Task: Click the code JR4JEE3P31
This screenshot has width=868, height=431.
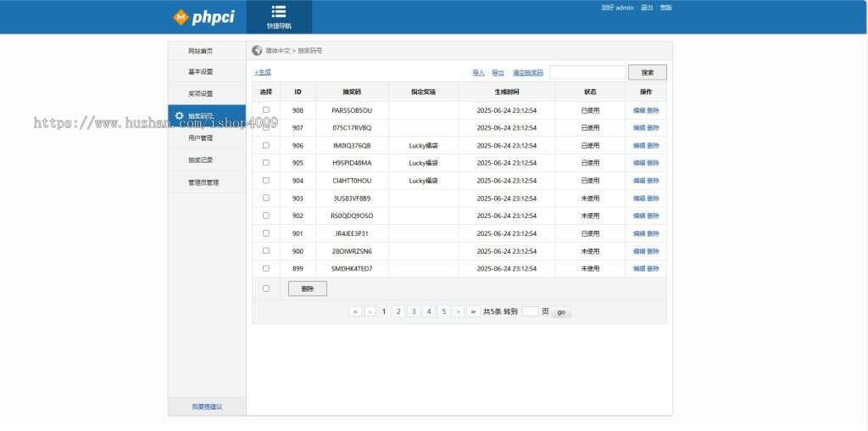Action: tap(352, 234)
